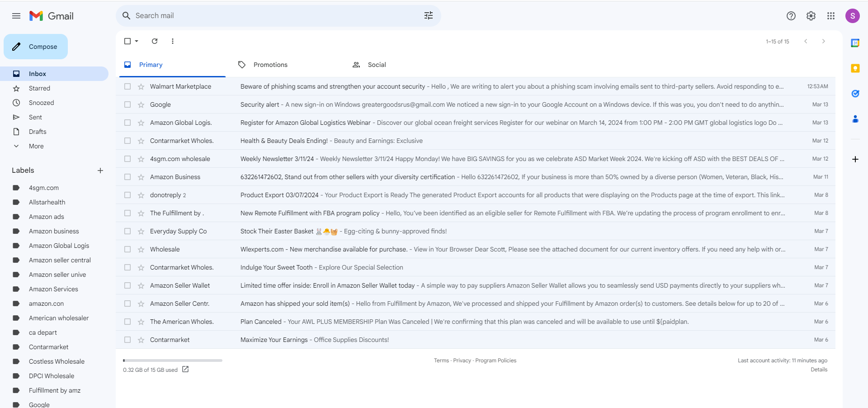Go to older page arrow
The height and width of the screenshot is (408, 868).
click(824, 41)
